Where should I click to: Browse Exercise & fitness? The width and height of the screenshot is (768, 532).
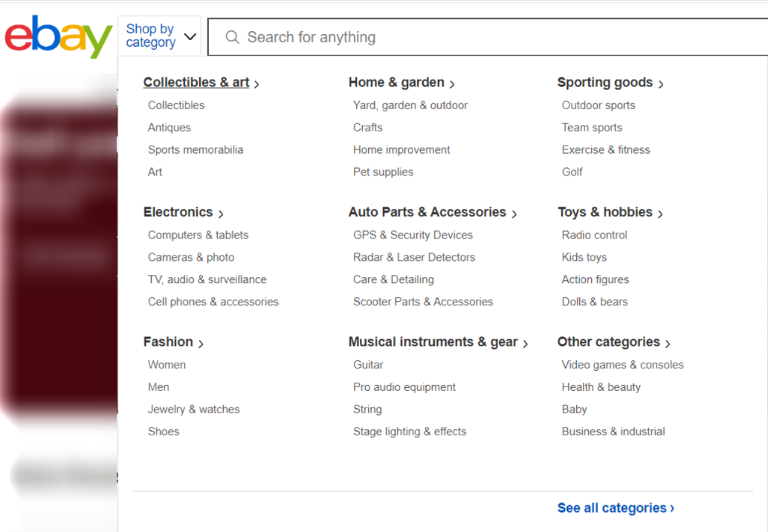tap(606, 150)
